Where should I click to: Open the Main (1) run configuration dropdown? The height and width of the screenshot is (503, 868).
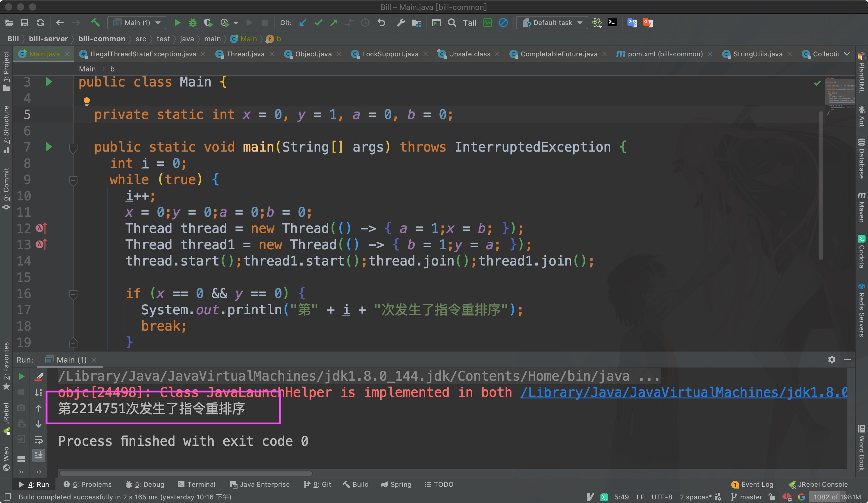137,23
